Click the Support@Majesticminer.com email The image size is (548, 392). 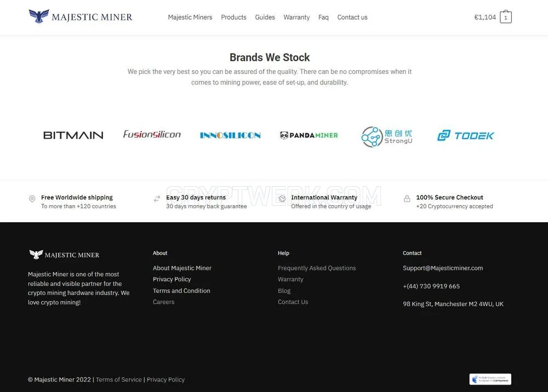(x=443, y=268)
